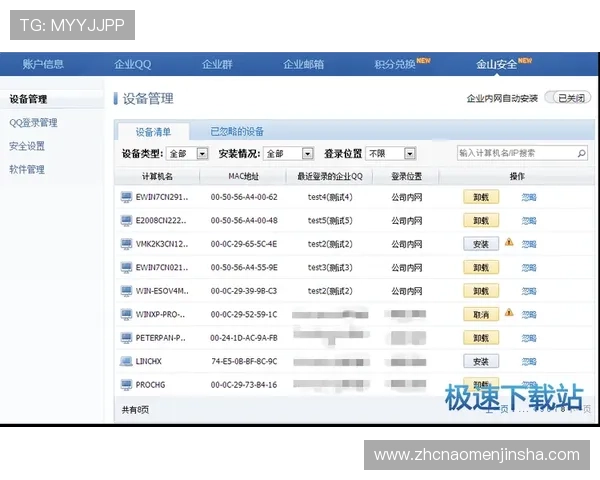Screen dimensions: 600x480
Task: Click computer icon for VMK2K3CN12 row
Action: pos(126,244)
